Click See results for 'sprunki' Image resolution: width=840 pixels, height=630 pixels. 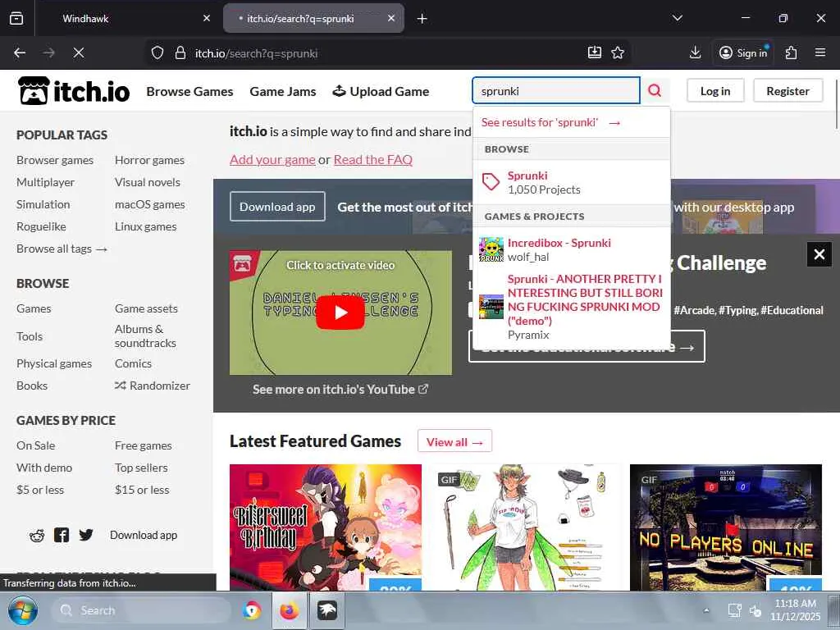pos(550,122)
